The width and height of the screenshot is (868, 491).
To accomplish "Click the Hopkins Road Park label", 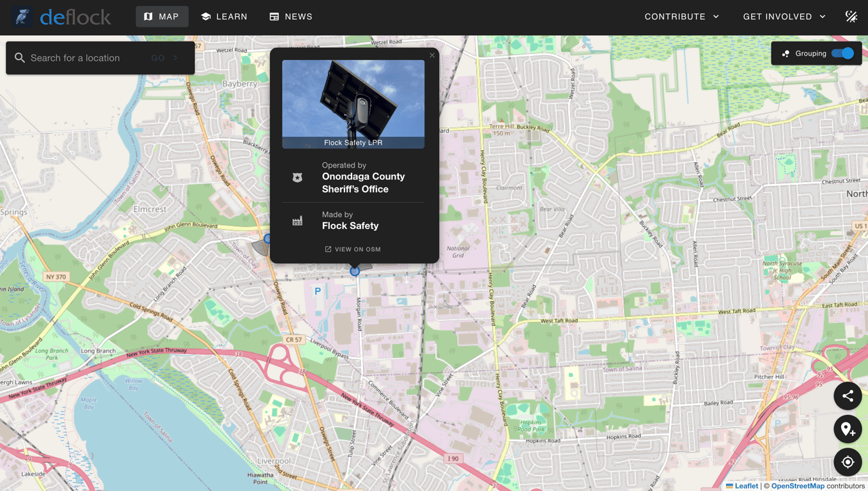I will (531, 426).
